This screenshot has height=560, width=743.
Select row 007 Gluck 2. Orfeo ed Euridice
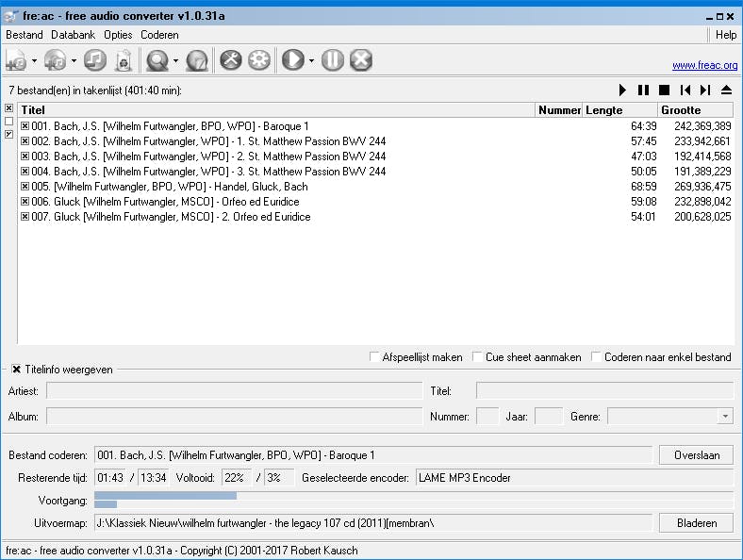376,217
